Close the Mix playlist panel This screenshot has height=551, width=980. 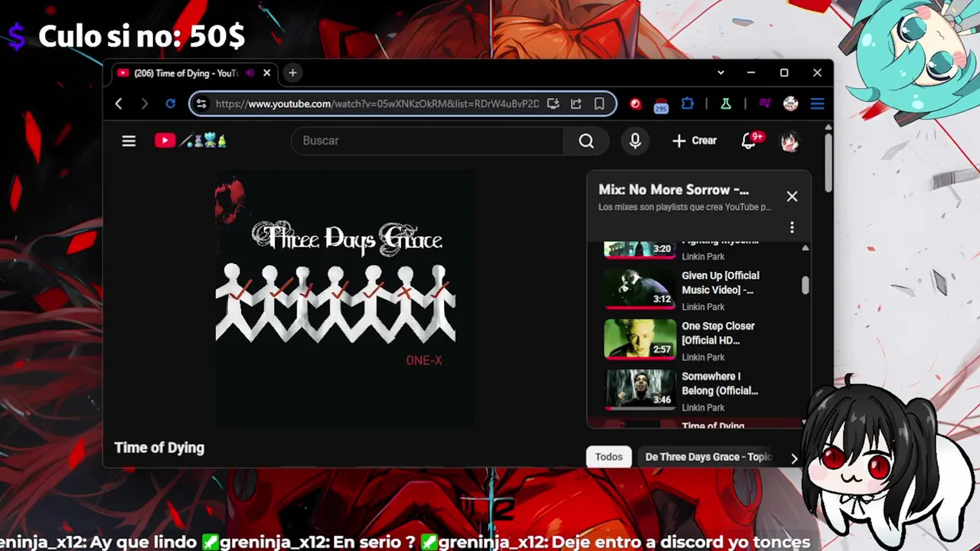pyautogui.click(x=792, y=197)
